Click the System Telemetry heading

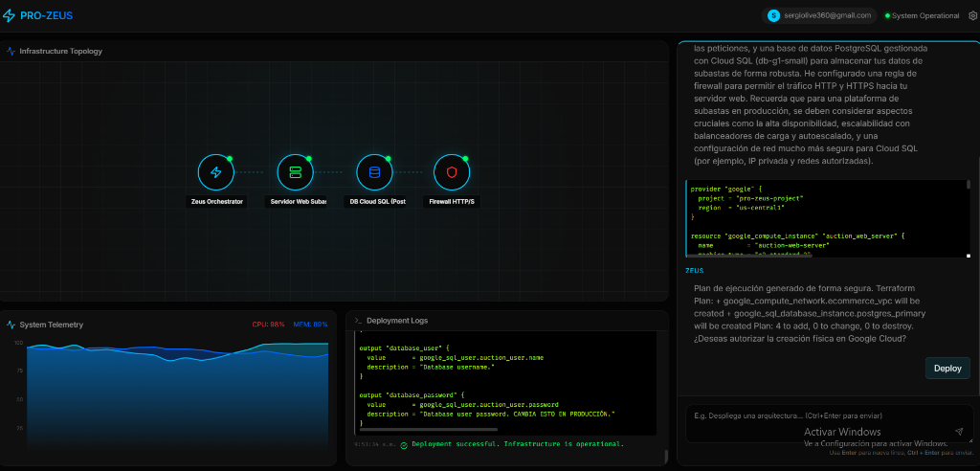(x=52, y=325)
